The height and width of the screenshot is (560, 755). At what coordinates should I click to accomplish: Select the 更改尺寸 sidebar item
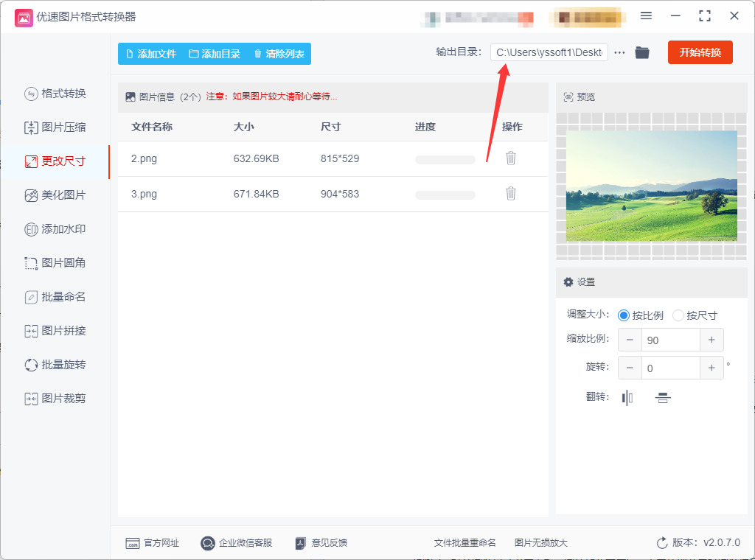coord(55,161)
